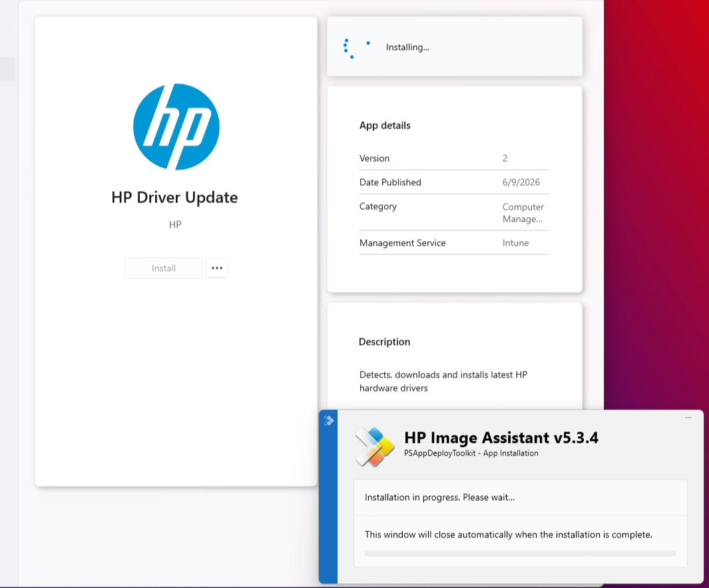Click the 'Version' row label
Viewport: 709px width, 588px height.
click(374, 158)
